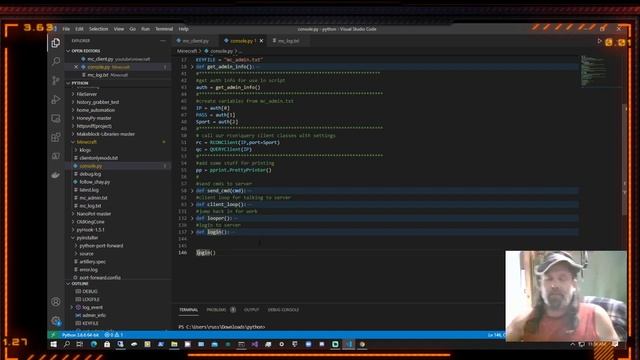Click Python interpreter version in status bar

[80, 335]
